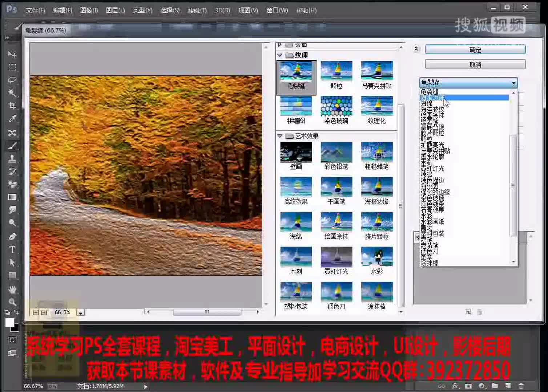Select the Magic Wand tool
Screen dimensions: 548x392
pyautogui.click(x=12, y=93)
